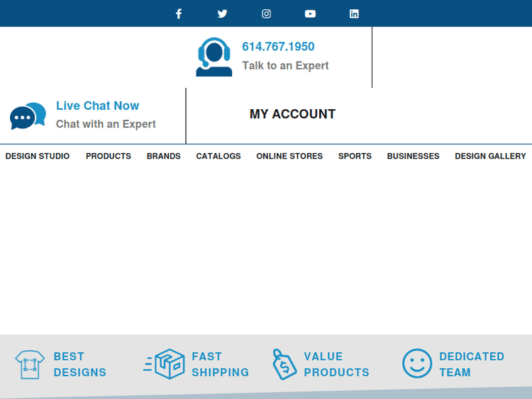Open MY ACCOUNT
The width and height of the screenshot is (532, 399).
pyautogui.click(x=292, y=114)
